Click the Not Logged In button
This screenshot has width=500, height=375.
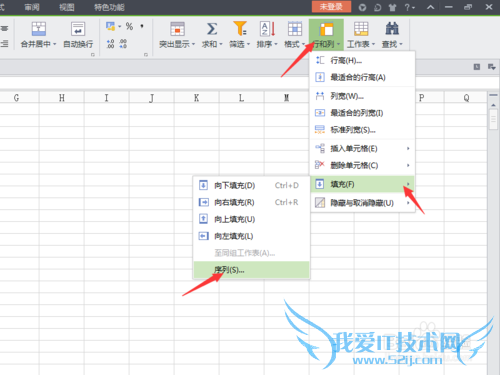(331, 7)
